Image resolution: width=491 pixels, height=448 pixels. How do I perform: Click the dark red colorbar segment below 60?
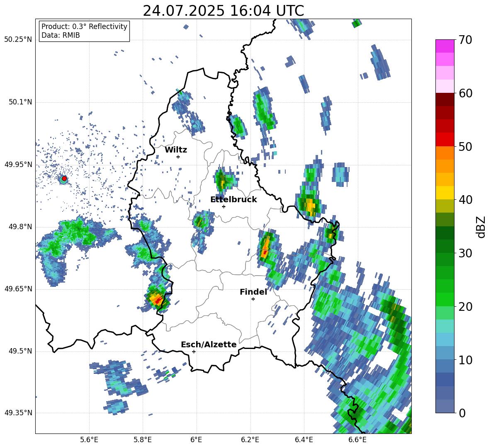[x=445, y=99]
